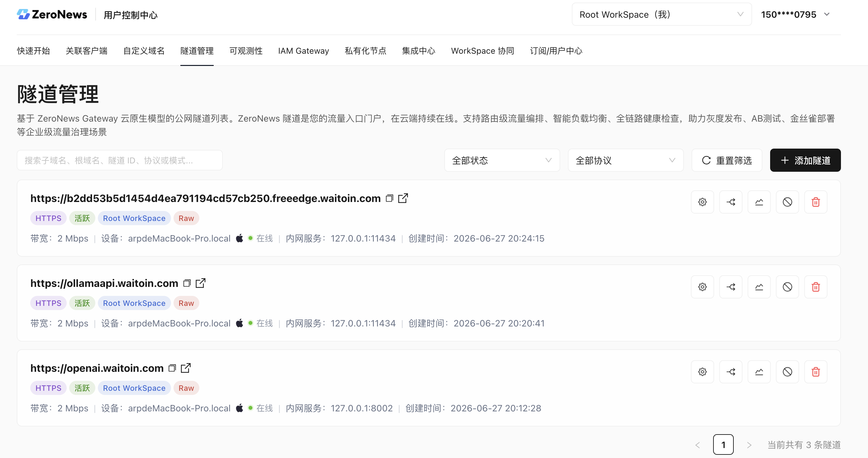View traffic chart for openai.waitoin.com tunnel
Image resolution: width=868 pixels, height=458 pixels.
[x=759, y=371]
